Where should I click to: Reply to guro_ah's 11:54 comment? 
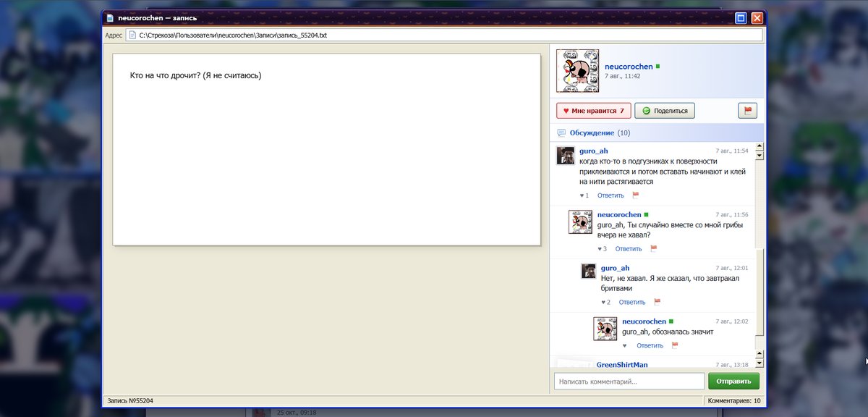(x=610, y=195)
